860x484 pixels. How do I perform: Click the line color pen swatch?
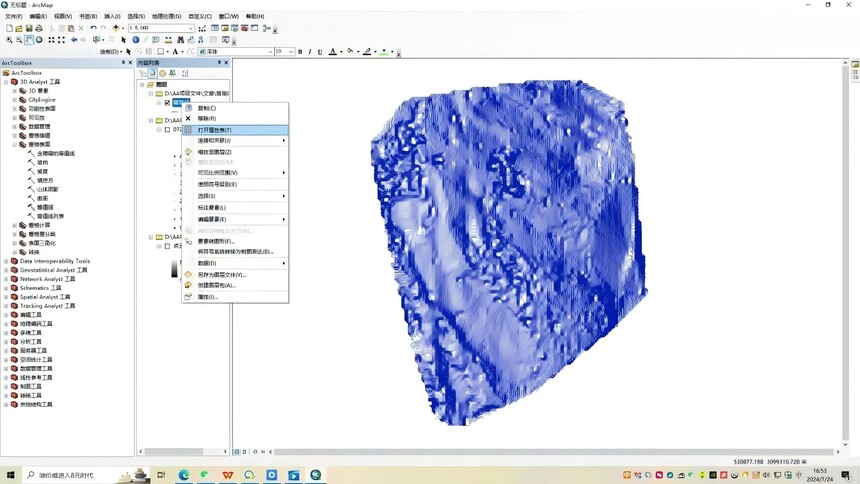pyautogui.click(x=367, y=52)
